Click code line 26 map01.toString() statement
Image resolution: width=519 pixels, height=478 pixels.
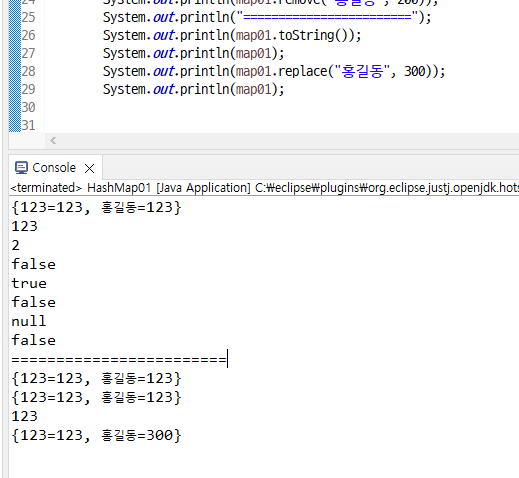click(x=232, y=35)
